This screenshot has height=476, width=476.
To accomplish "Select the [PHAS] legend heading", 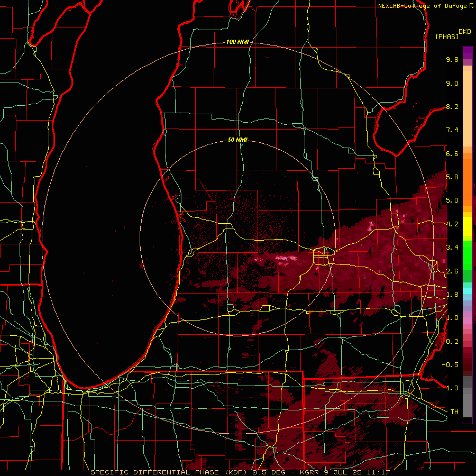I will (x=447, y=36).
